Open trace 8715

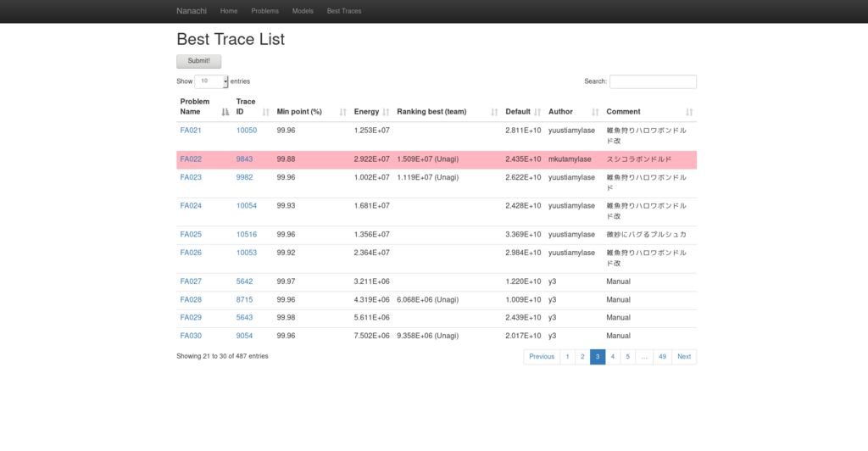pos(244,300)
